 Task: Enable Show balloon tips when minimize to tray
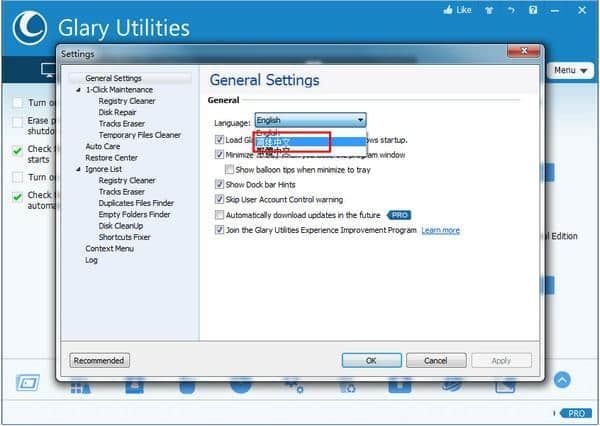point(229,170)
